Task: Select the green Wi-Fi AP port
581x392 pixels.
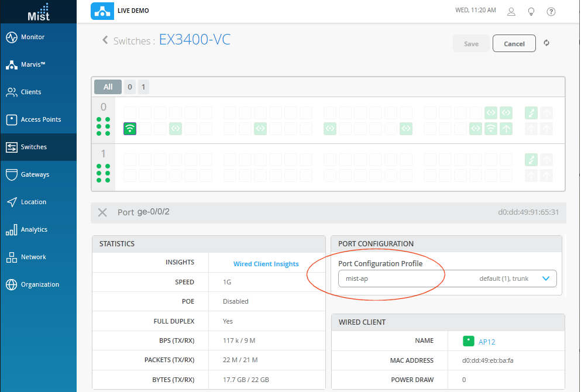Action: tap(130, 129)
